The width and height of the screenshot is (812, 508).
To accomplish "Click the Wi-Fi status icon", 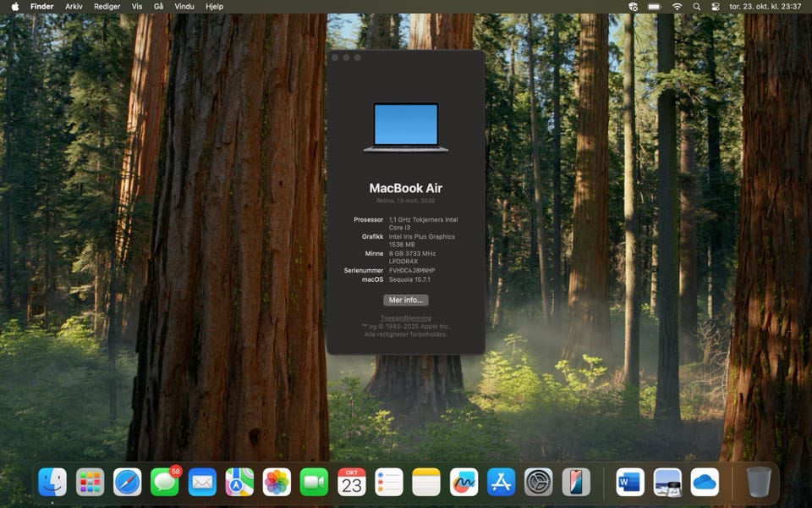I will tap(677, 7).
